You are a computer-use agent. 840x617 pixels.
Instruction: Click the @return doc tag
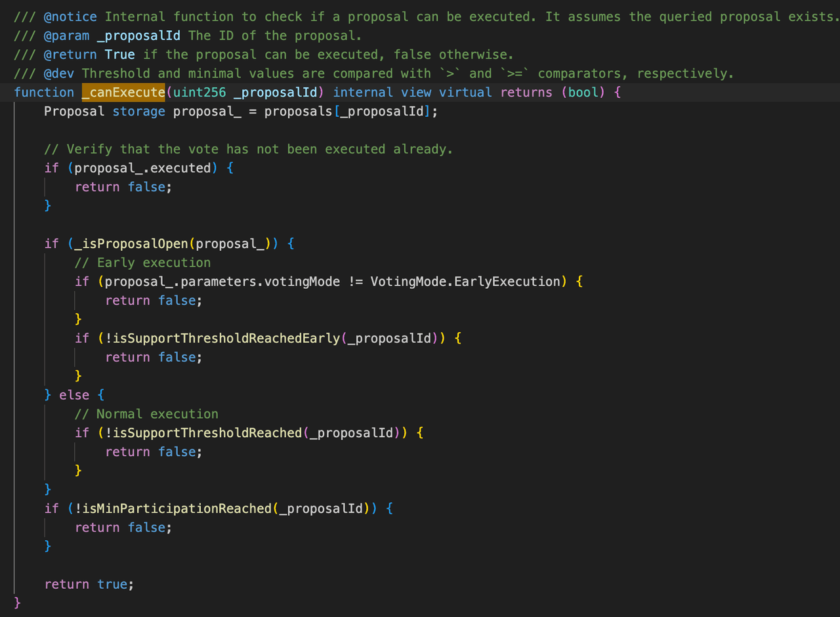pos(70,54)
